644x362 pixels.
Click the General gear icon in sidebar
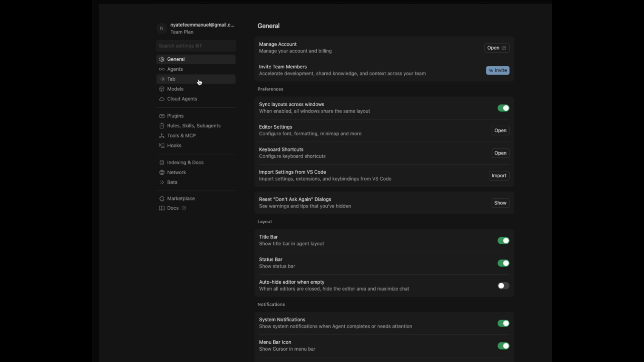pyautogui.click(x=162, y=59)
